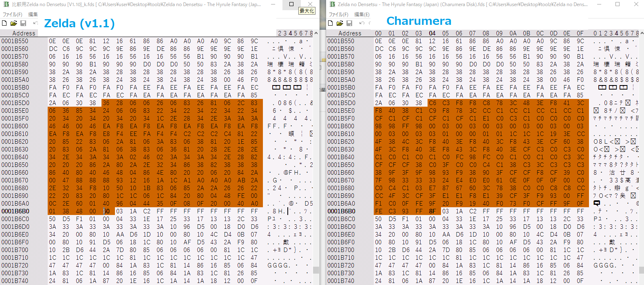The image size is (644, 285).
Task: Click column header 03 in Charumera Disk window
Action: [419, 33]
